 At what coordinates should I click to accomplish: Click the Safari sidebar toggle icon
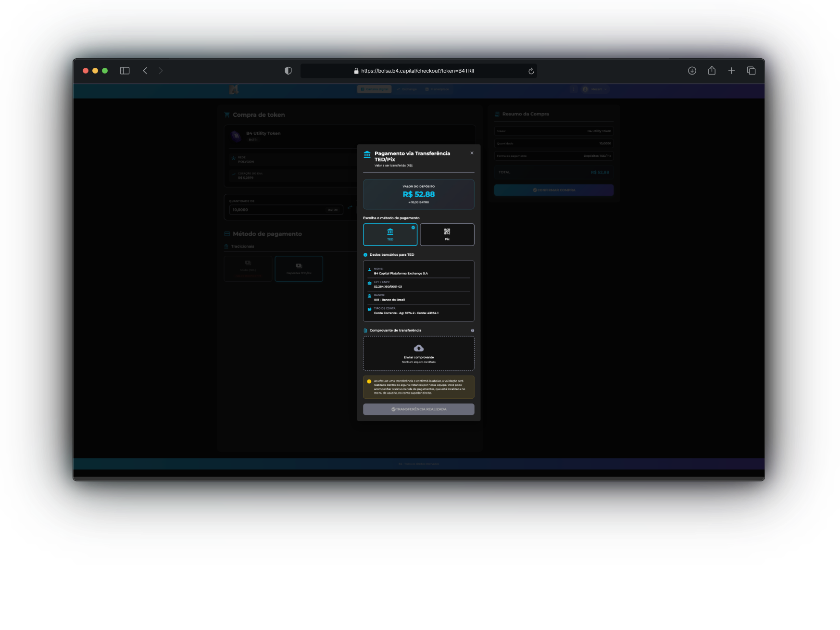125,71
